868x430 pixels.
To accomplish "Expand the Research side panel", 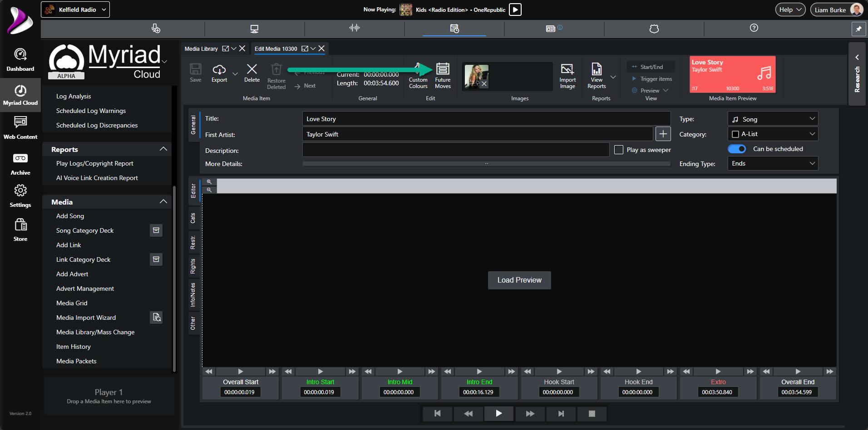I will point(857,74).
